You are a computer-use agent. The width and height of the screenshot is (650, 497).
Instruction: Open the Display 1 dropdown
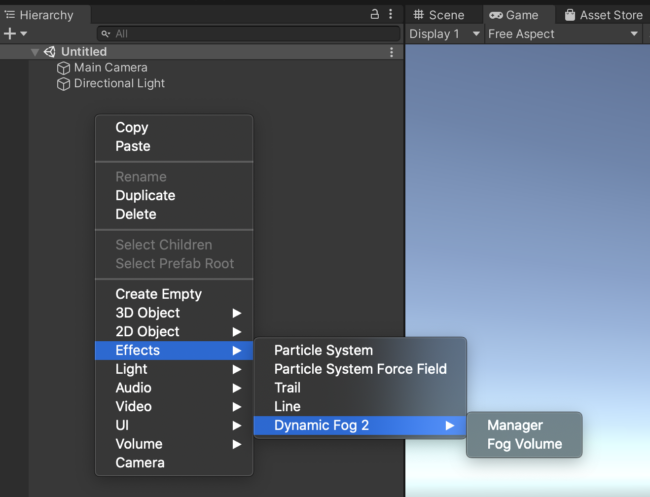click(x=444, y=34)
